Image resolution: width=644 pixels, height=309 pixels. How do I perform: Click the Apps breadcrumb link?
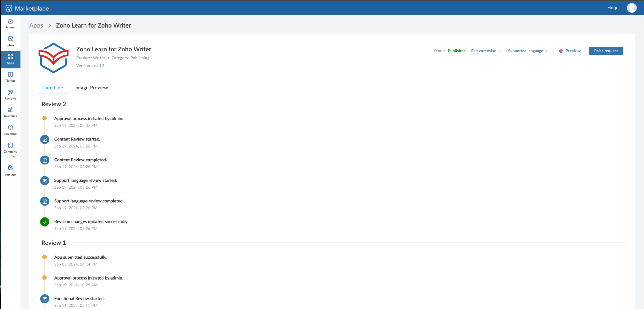click(x=36, y=25)
